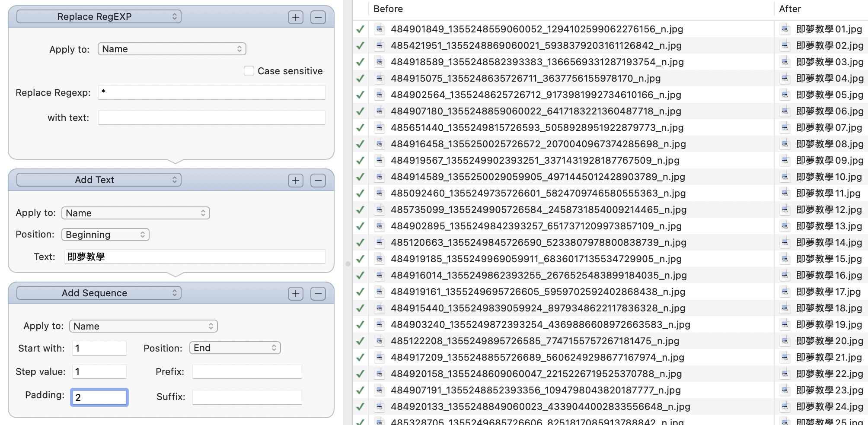
Task: Uncheck the first file starting with 484901849
Action: pyautogui.click(x=360, y=29)
